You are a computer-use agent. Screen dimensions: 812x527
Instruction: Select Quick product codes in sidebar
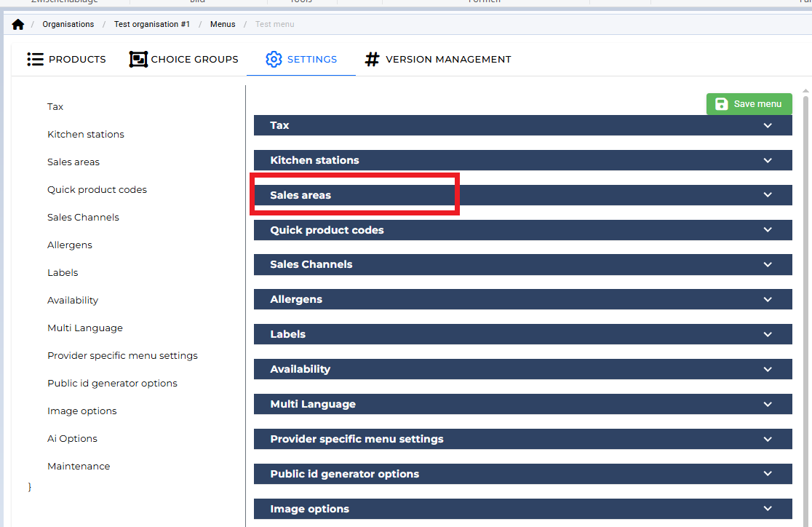click(97, 190)
